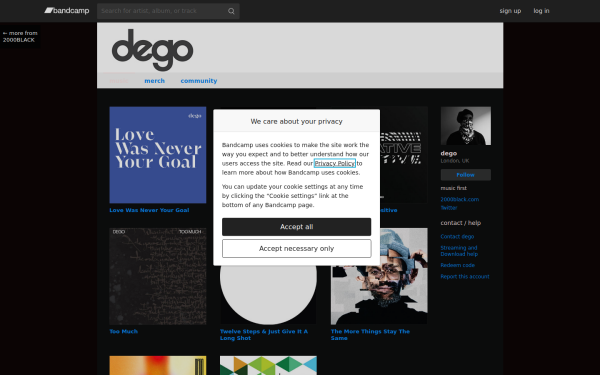Switch to the community tab
The image size is (600, 375).
(199, 81)
